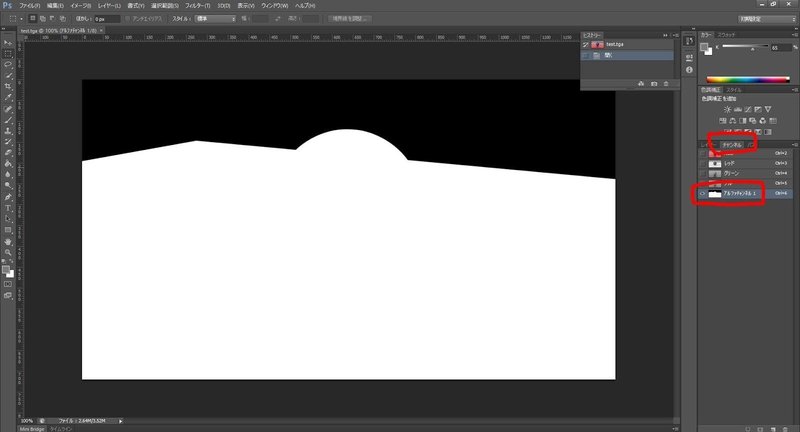Select the Path Selection tool
The height and width of the screenshot is (432, 800).
8,219
